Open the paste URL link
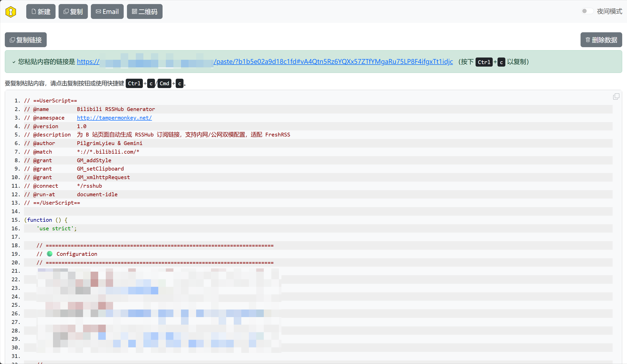 (333, 62)
